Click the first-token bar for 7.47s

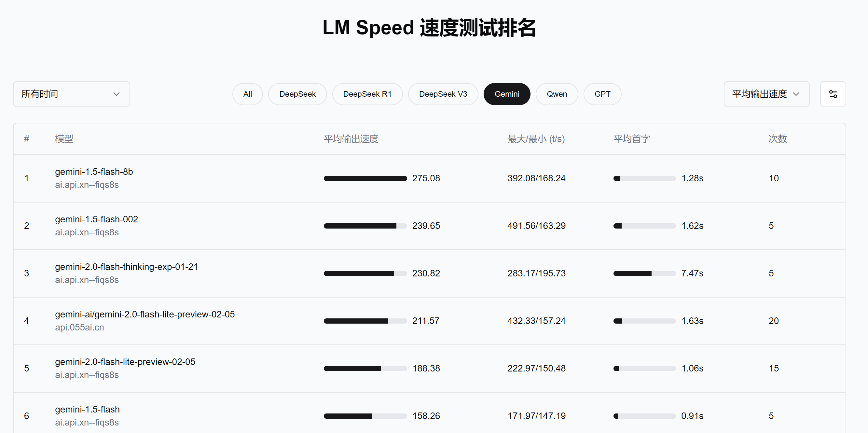(x=644, y=273)
